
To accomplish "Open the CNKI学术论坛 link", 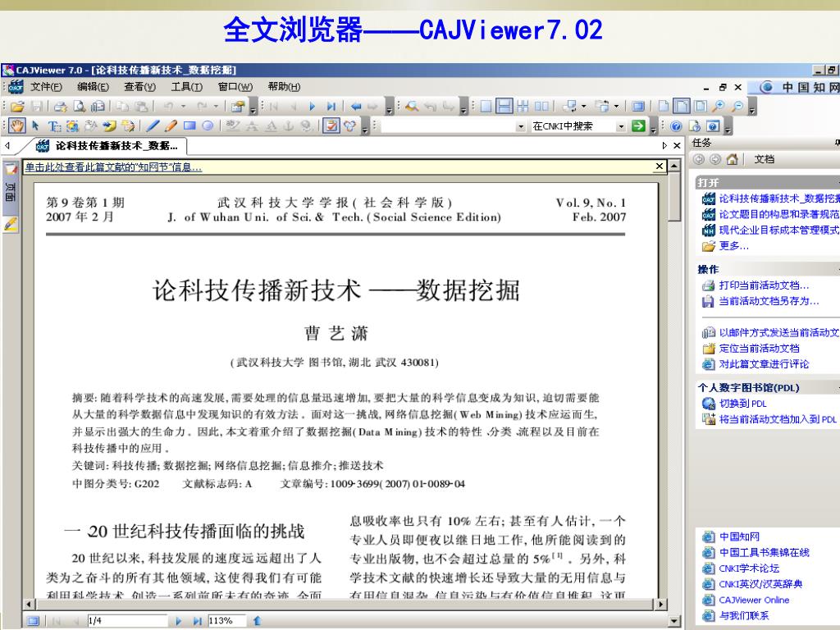I will (749, 568).
